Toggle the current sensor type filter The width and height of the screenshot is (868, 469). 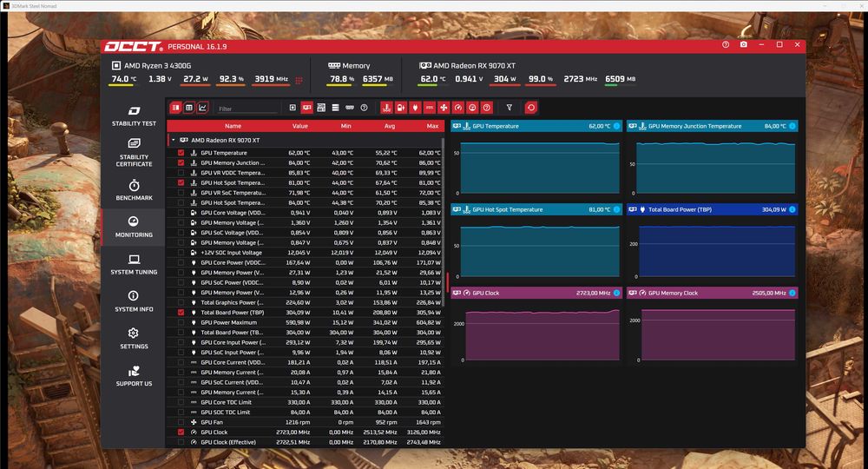click(x=430, y=108)
